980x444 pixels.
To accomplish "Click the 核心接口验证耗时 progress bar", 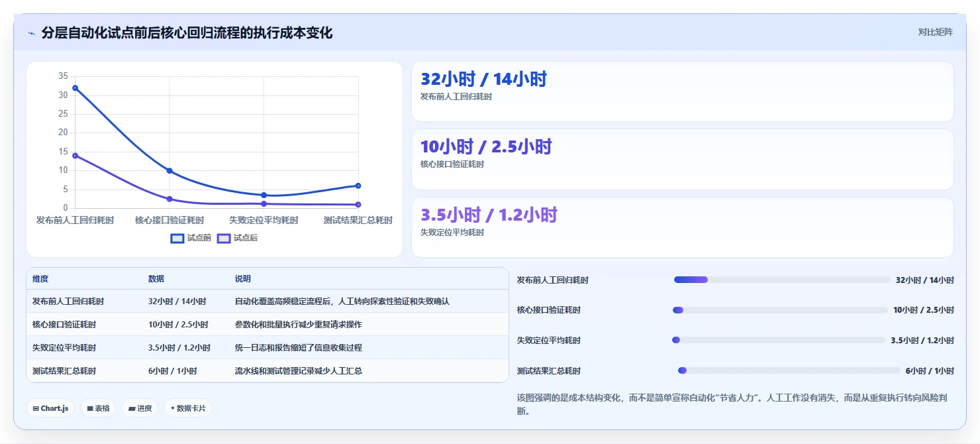I will 780,310.
